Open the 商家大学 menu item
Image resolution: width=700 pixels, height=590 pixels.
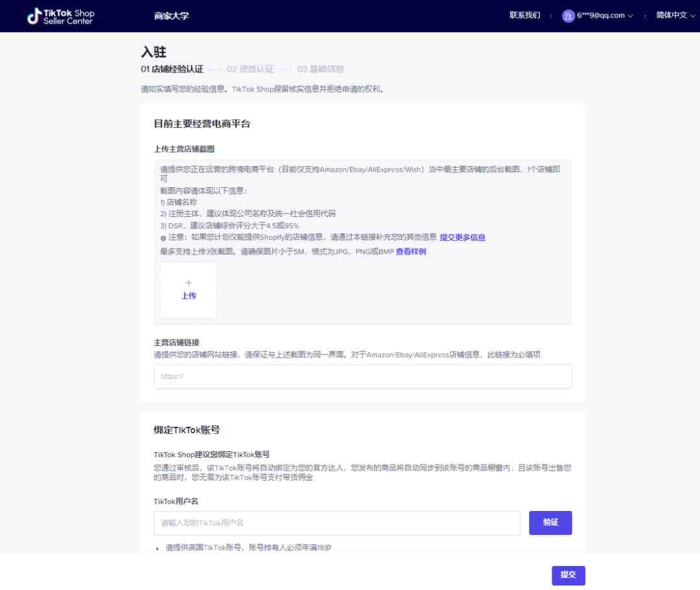[x=171, y=16]
